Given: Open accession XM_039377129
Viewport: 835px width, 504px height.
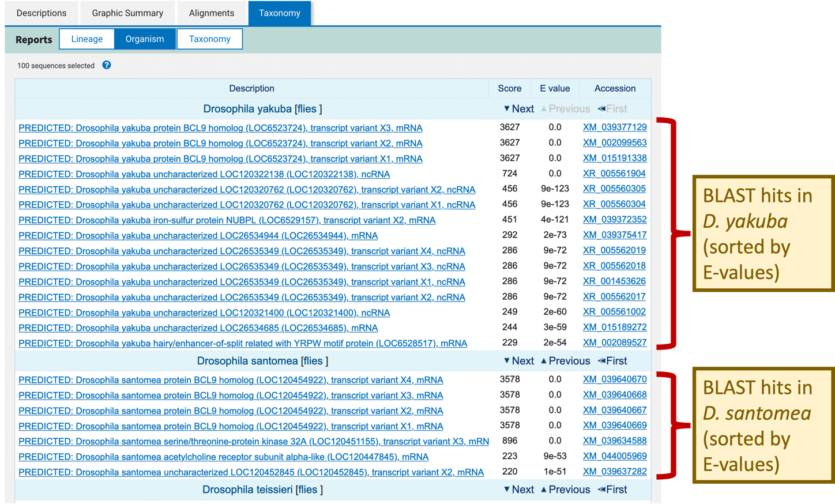Looking at the screenshot, I should [x=615, y=127].
